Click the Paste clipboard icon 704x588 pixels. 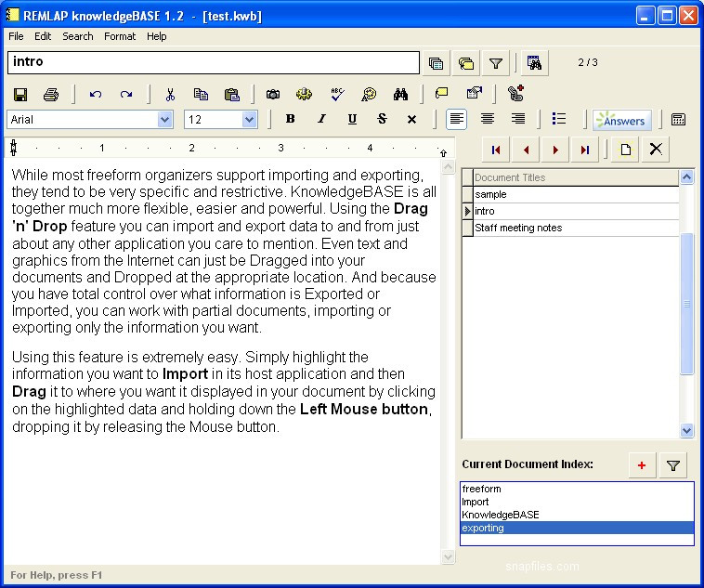click(x=231, y=95)
